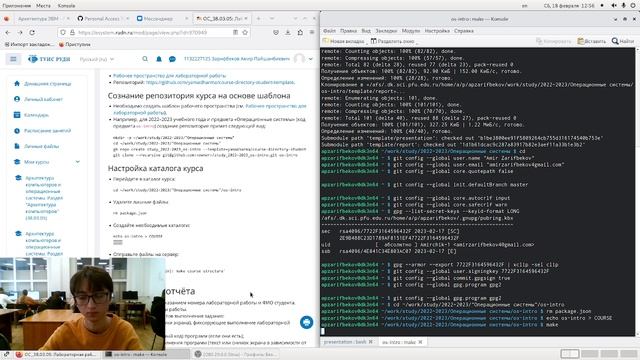Open Правка menu in Konsole
This screenshot has width=640, height=360.
click(348, 31)
